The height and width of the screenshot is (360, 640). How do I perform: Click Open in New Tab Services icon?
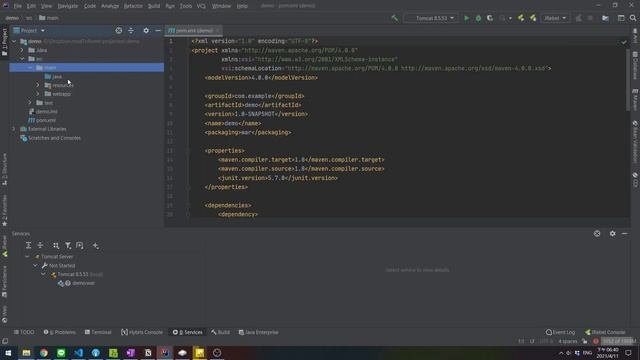click(80, 245)
